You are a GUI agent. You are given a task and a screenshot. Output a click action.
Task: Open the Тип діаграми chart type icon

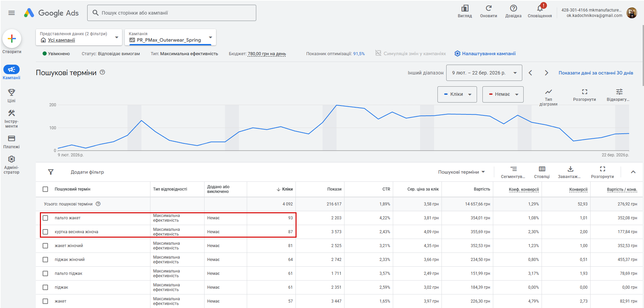point(548,92)
